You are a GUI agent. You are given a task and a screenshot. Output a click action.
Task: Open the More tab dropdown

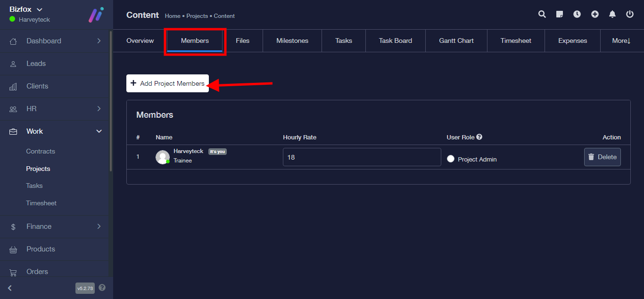[621, 41]
